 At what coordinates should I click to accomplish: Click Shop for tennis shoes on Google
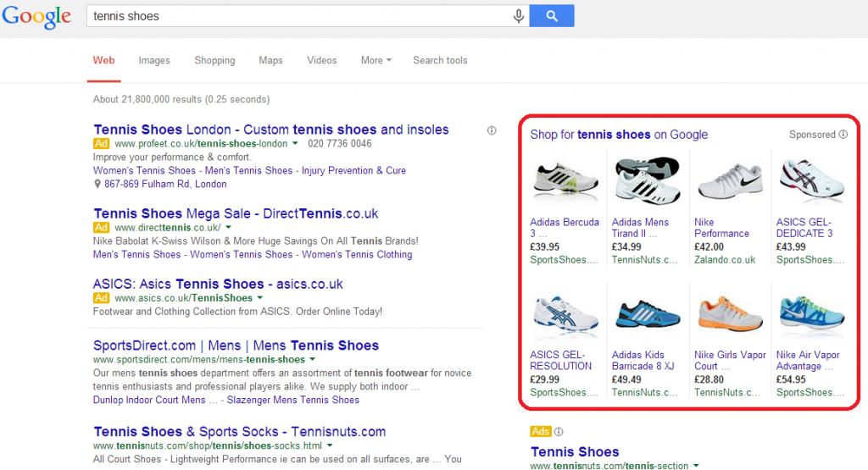tap(619, 135)
